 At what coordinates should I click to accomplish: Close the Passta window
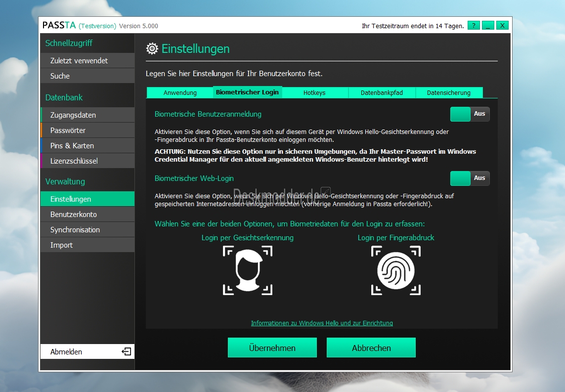(502, 26)
